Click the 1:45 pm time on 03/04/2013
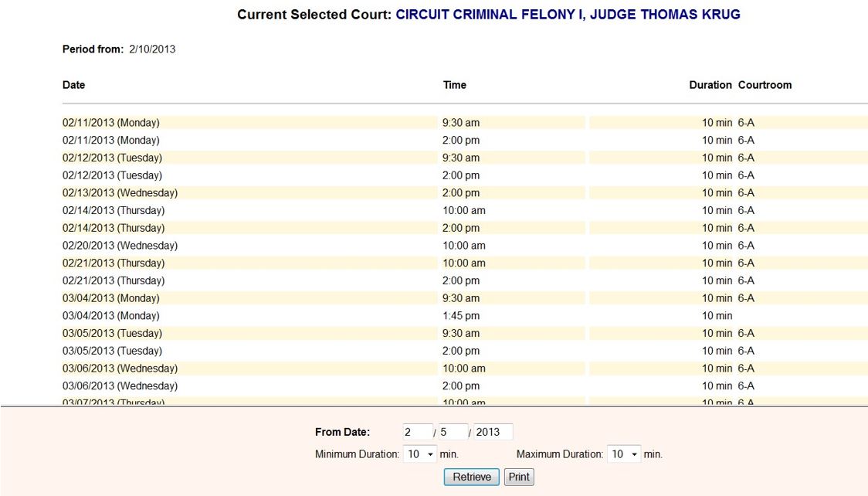 tap(461, 316)
